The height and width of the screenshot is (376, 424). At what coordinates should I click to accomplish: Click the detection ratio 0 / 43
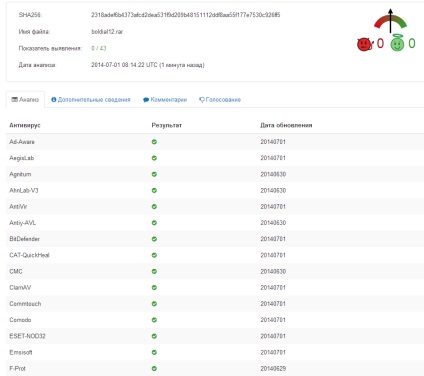point(99,48)
